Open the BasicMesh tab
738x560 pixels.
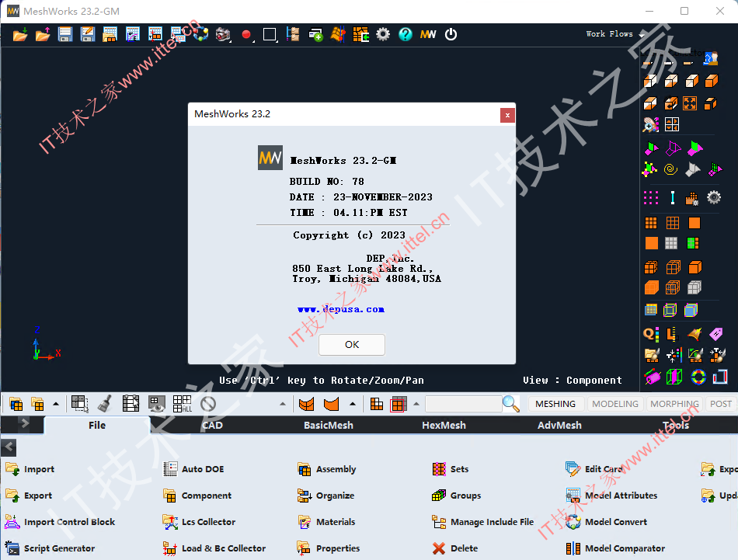click(x=328, y=425)
